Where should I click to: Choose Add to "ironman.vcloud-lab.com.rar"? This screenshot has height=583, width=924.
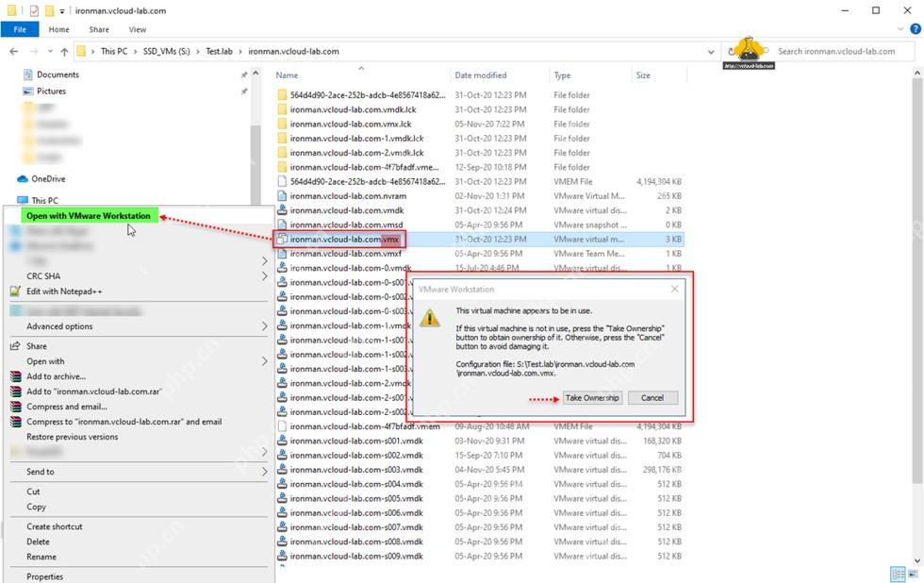(93, 391)
